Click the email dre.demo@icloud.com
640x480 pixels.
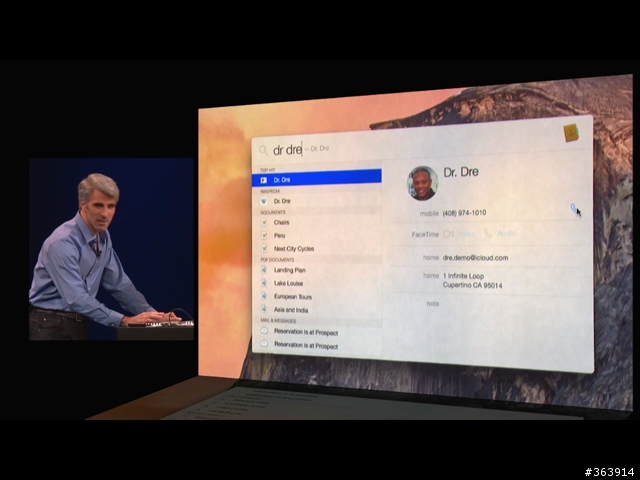point(476,258)
